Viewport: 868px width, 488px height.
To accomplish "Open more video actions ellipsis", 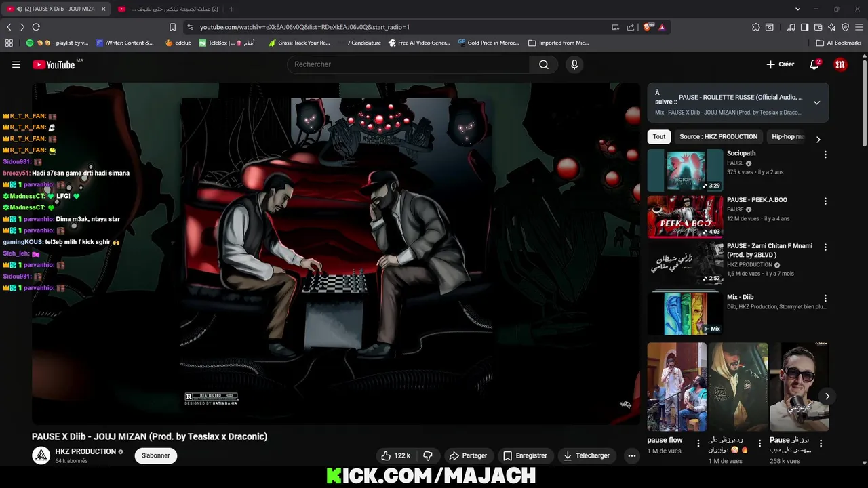I will (x=632, y=455).
